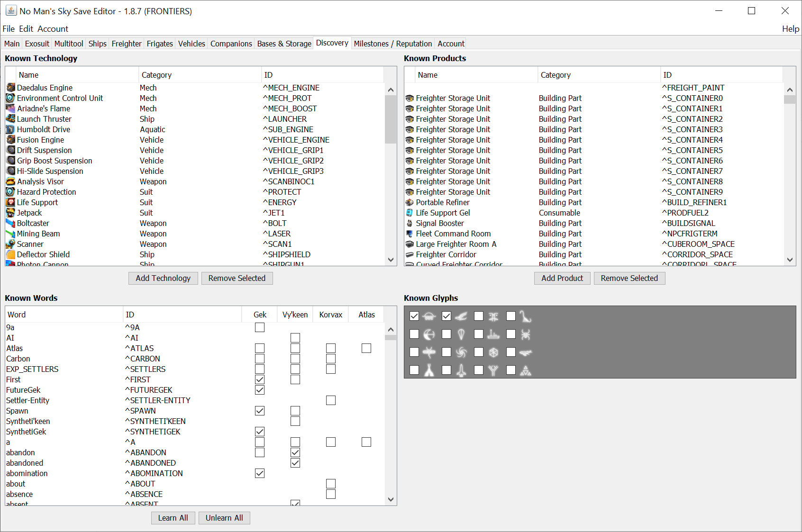Select the Life Support Gel icon
The width and height of the screenshot is (802, 532).
[x=410, y=213]
